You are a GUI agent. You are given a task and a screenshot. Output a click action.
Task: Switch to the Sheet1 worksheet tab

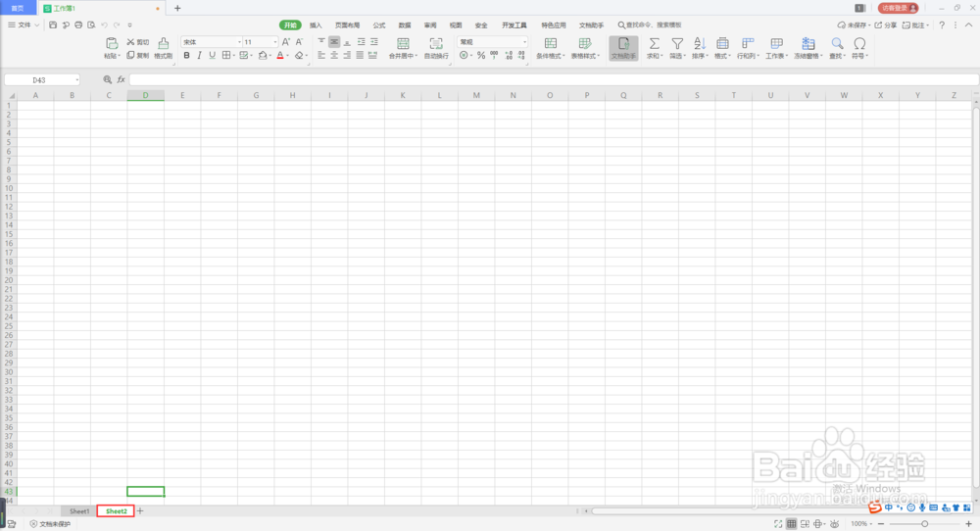[79, 511]
